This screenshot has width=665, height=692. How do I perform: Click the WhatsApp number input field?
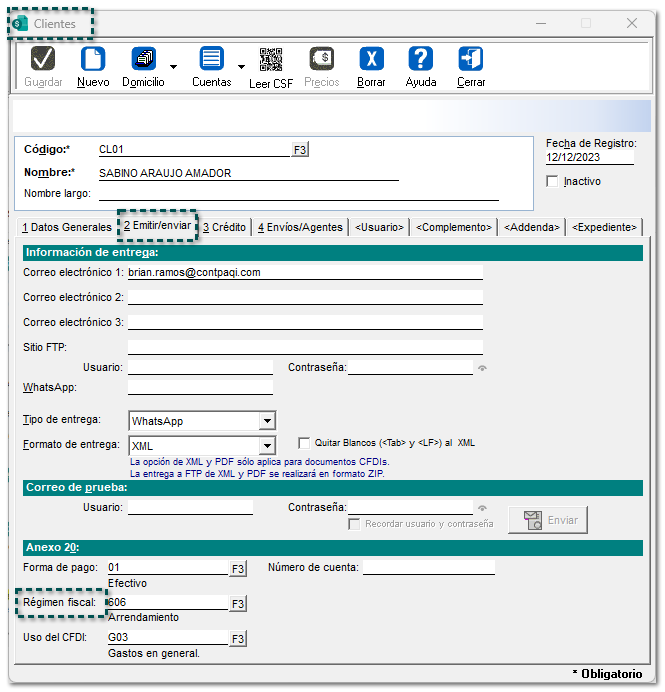coord(200,387)
